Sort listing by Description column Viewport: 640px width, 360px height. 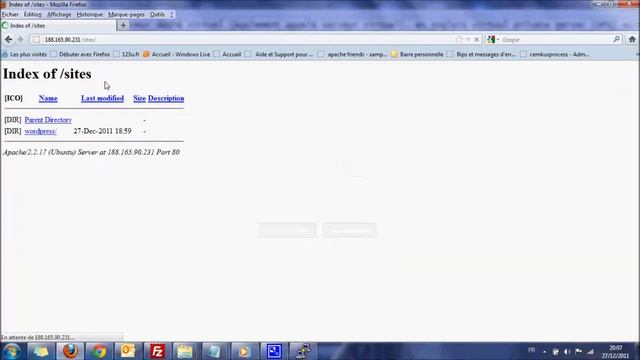(166, 98)
